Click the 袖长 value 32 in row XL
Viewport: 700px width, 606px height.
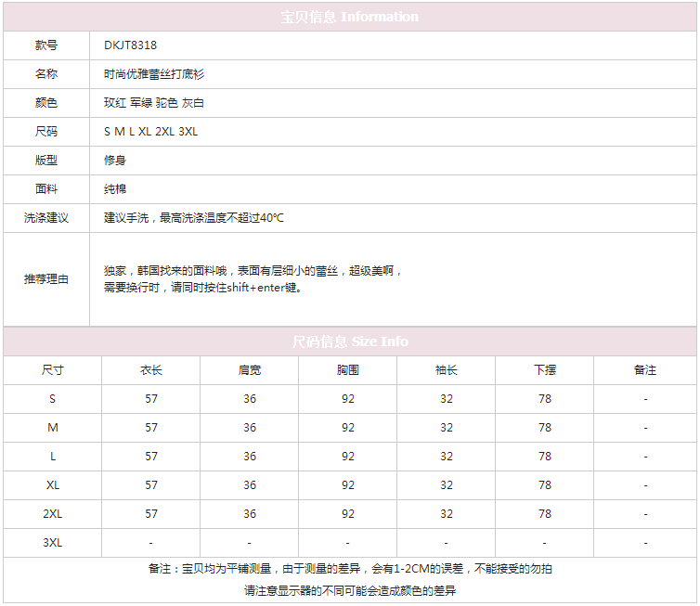point(447,485)
